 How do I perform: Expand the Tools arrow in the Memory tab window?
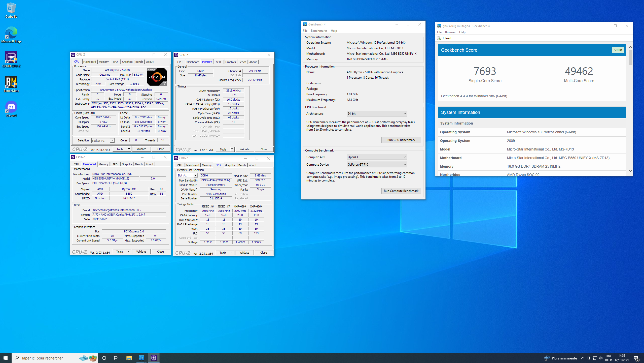coord(232,149)
